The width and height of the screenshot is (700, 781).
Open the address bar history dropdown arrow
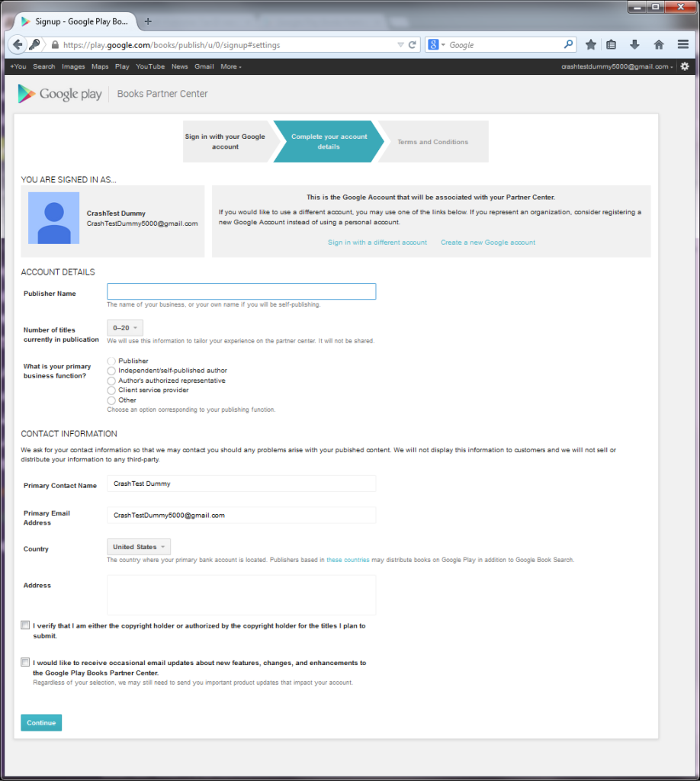(400, 45)
